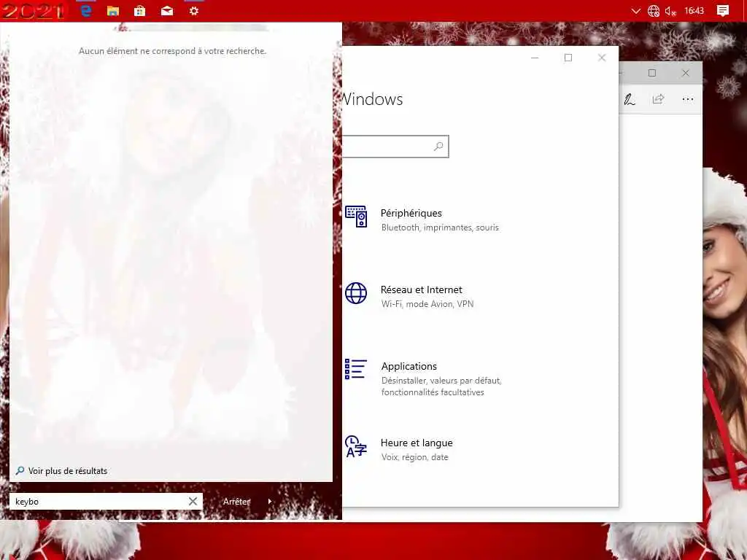Image resolution: width=747 pixels, height=560 pixels.
Task: Click the search magnifier in Settings
Action: coord(438,146)
